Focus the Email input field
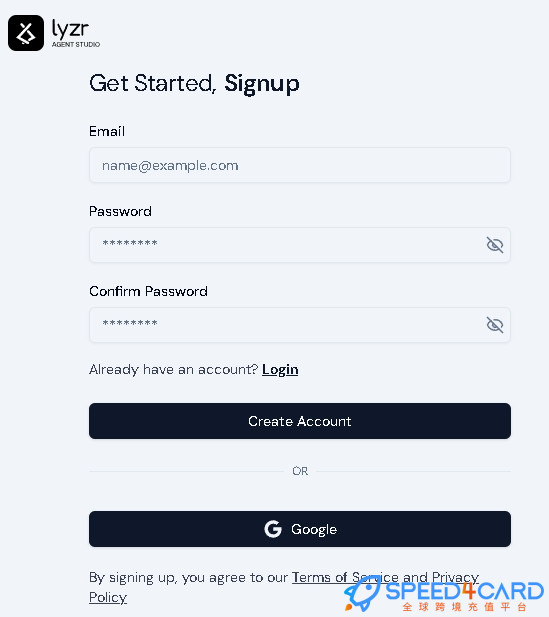 (300, 165)
